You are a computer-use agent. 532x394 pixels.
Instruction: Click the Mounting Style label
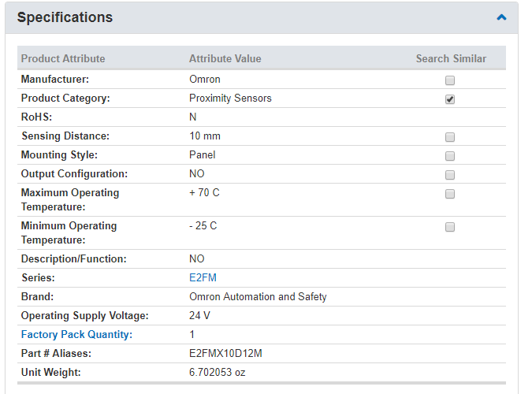pyautogui.click(x=59, y=155)
